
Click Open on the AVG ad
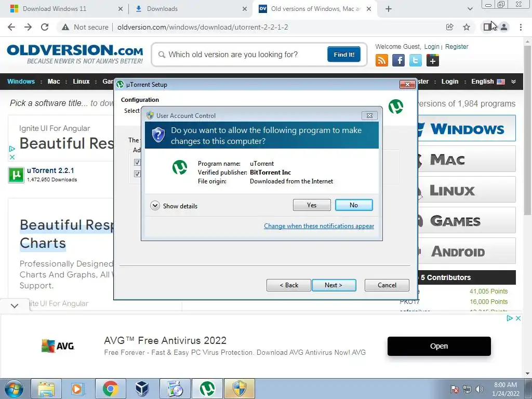coord(439,346)
